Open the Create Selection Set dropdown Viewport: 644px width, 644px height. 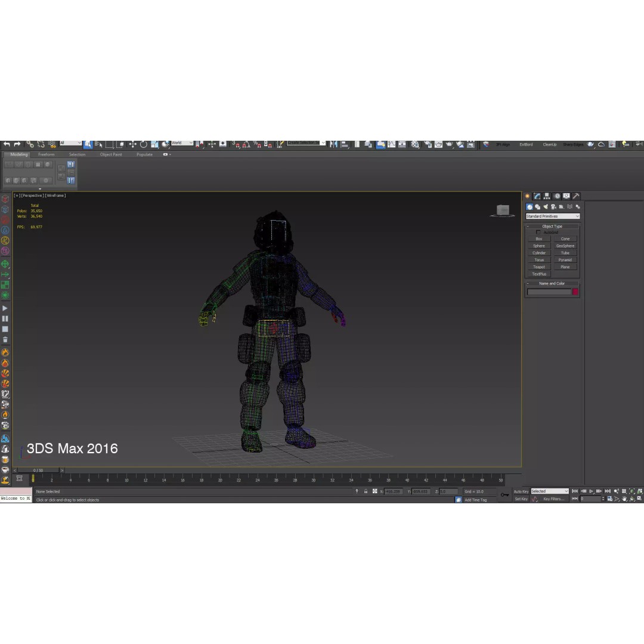306,143
